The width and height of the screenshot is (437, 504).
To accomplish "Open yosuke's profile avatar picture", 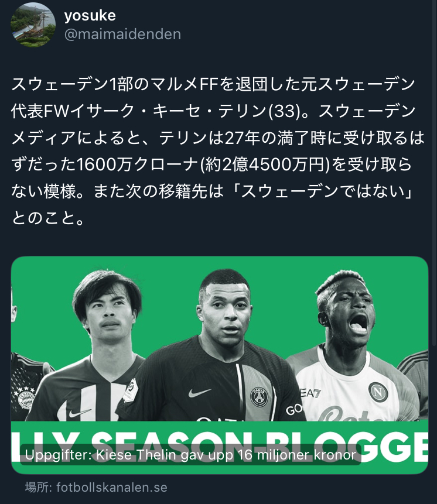I will (x=33, y=25).
